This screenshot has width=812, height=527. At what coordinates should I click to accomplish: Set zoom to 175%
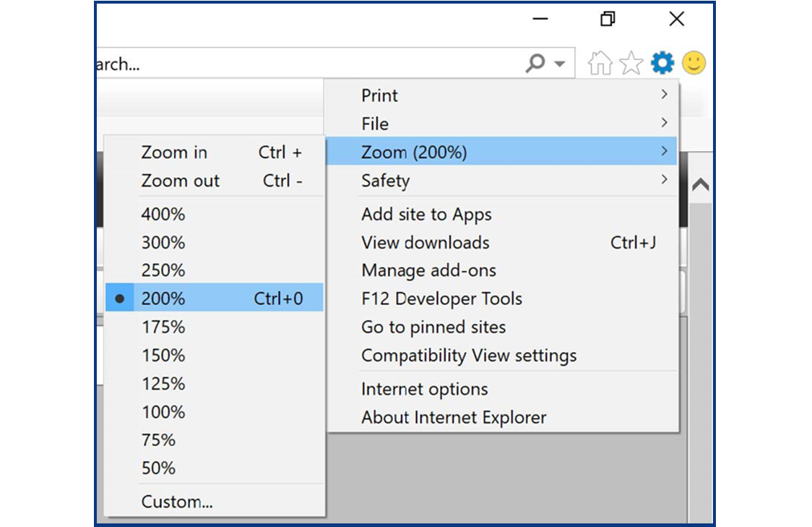point(215,327)
